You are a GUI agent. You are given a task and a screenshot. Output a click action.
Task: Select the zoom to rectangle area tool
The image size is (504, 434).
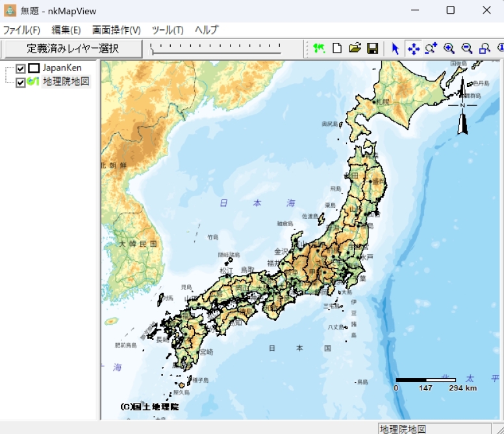pos(485,49)
